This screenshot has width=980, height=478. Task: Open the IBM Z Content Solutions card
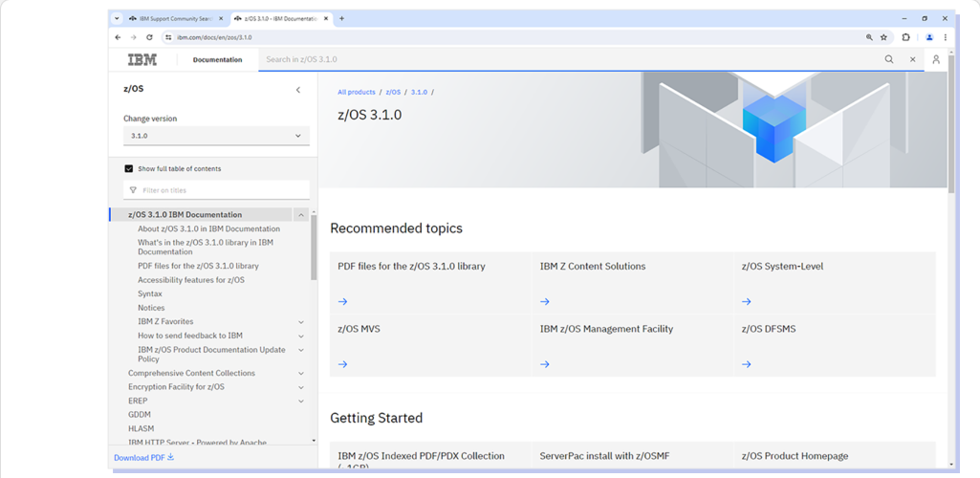click(633, 282)
